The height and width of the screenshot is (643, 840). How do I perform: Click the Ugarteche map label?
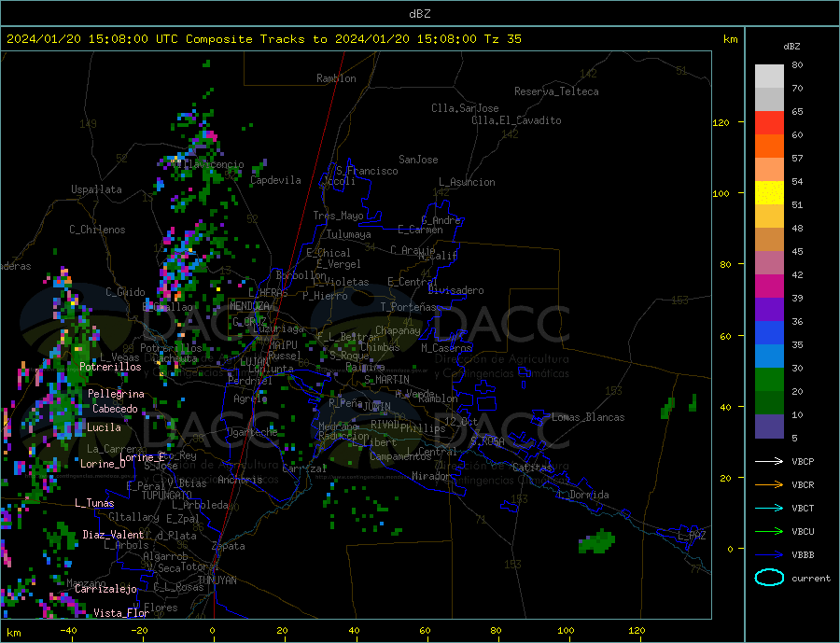click(252, 432)
